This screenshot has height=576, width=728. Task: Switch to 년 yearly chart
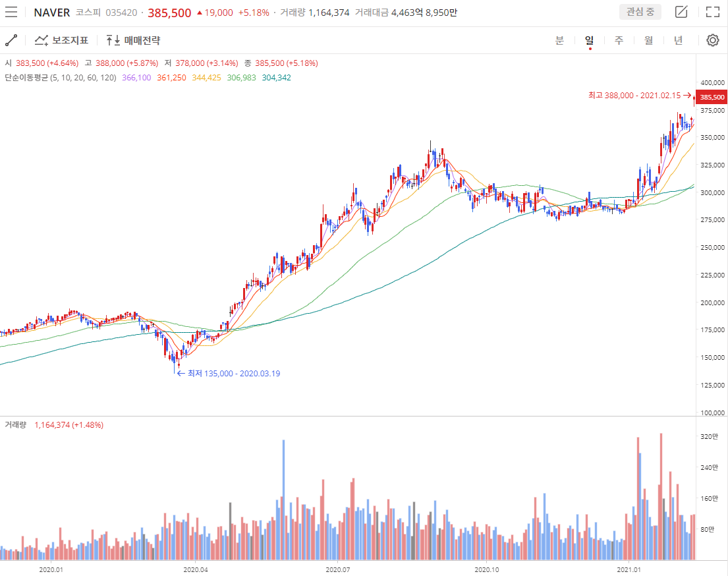point(679,40)
